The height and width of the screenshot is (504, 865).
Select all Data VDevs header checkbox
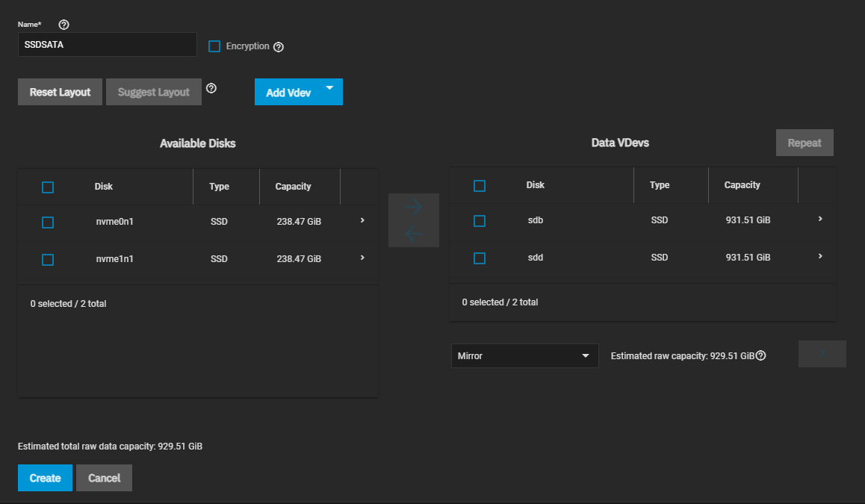coord(480,186)
